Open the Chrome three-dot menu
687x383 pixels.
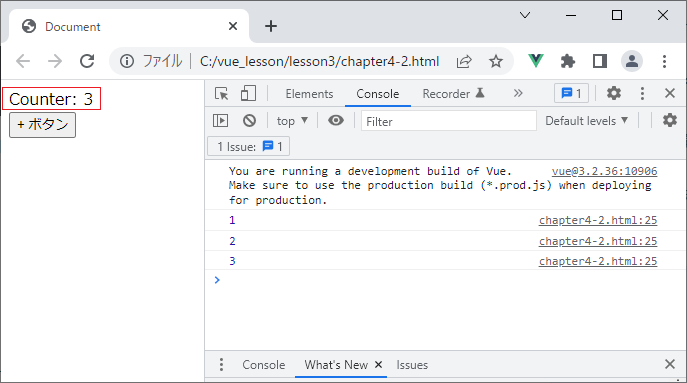pos(664,61)
